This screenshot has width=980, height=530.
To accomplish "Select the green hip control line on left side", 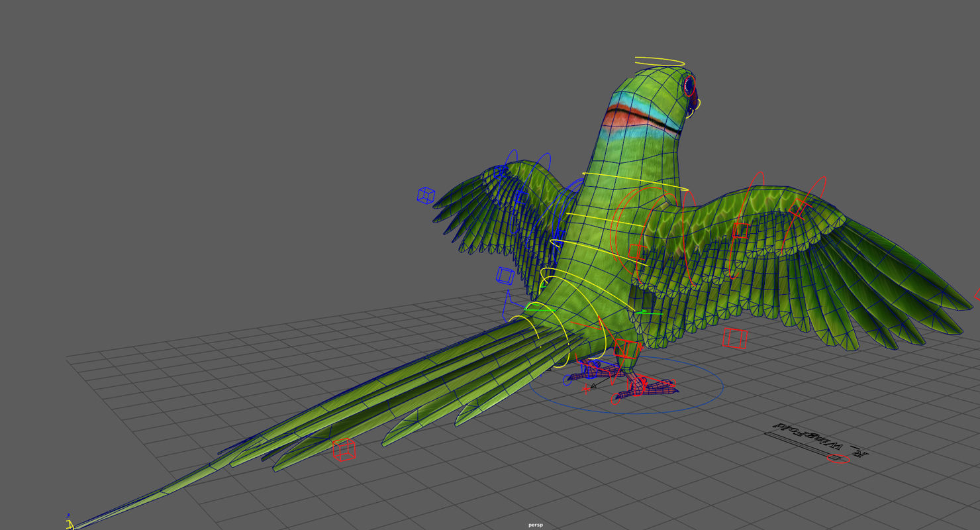I will click(x=540, y=309).
